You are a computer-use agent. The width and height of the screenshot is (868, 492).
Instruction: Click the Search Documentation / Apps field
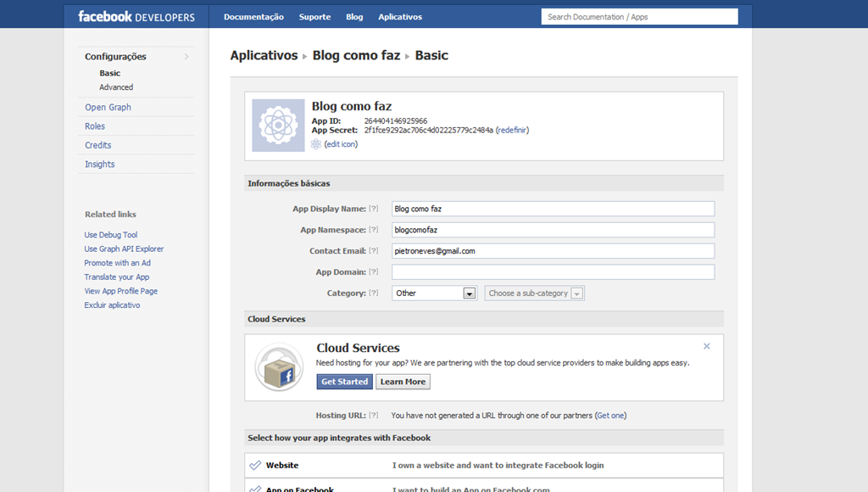[x=639, y=17]
